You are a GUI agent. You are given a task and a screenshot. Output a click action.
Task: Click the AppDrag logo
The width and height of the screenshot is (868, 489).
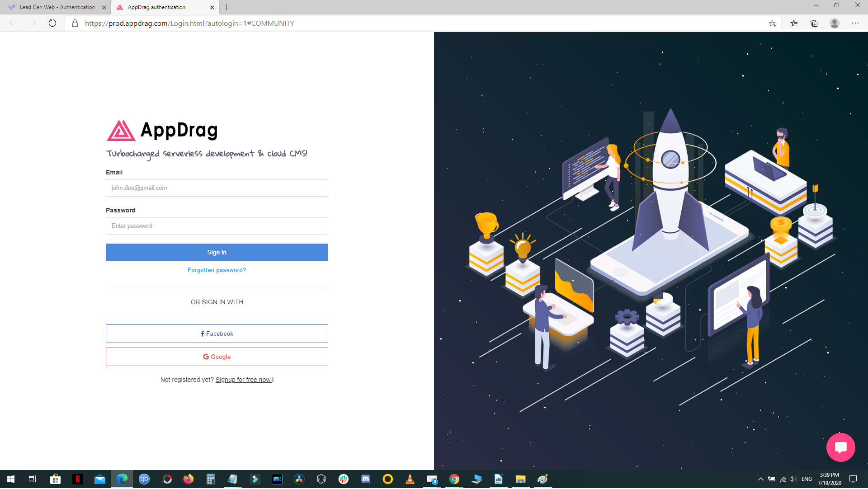pos(162,130)
